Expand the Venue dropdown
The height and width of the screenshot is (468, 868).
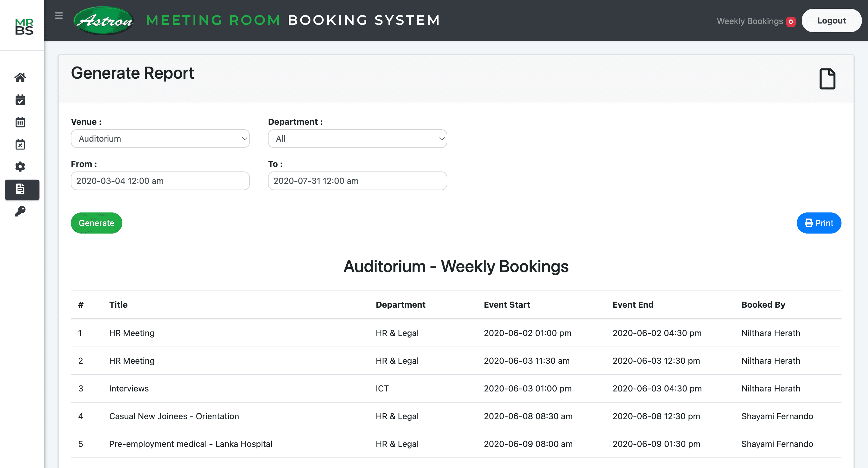160,139
